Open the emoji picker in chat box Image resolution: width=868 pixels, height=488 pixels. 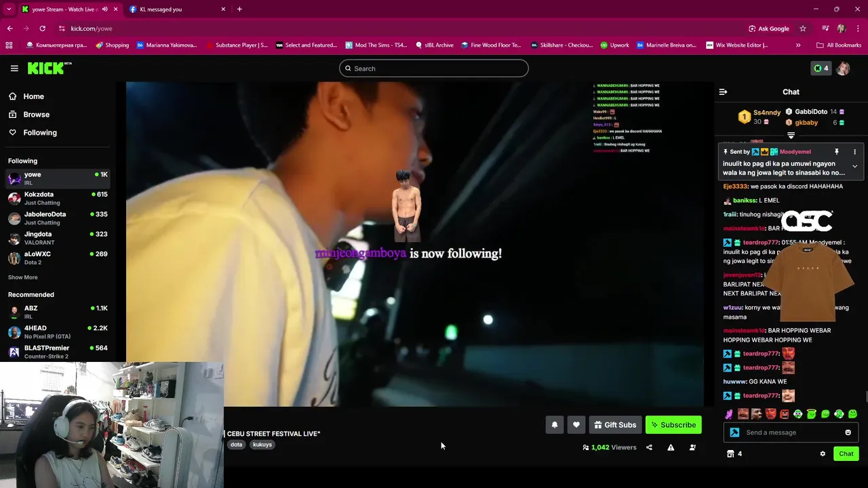click(x=848, y=432)
